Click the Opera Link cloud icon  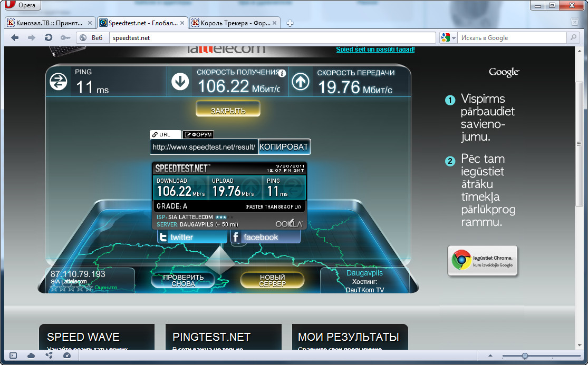[x=31, y=356]
